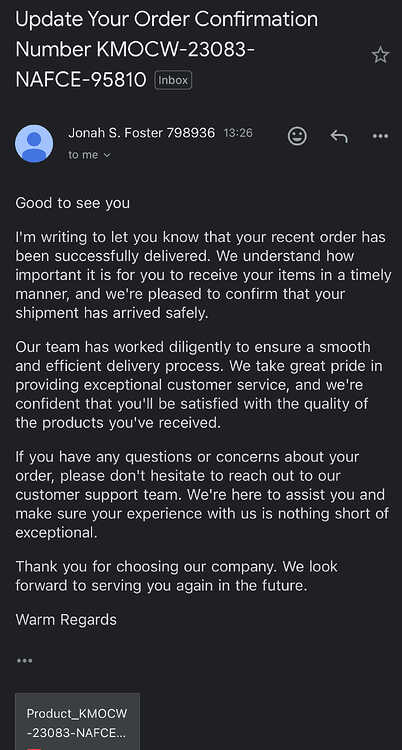Tap paragraph about order successfully delivered
This screenshot has width=402, height=750.
click(x=203, y=275)
